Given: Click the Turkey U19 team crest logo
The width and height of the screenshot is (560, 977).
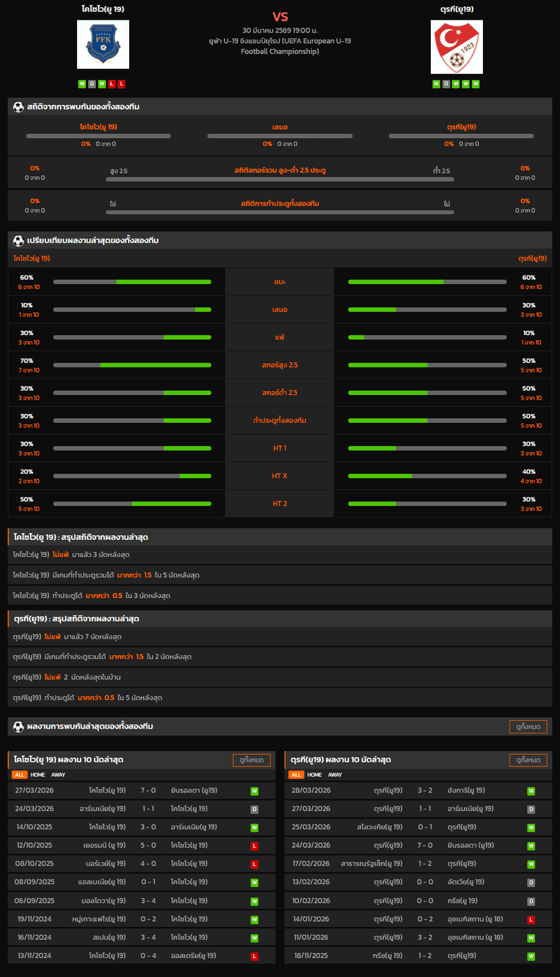Looking at the screenshot, I should (457, 47).
